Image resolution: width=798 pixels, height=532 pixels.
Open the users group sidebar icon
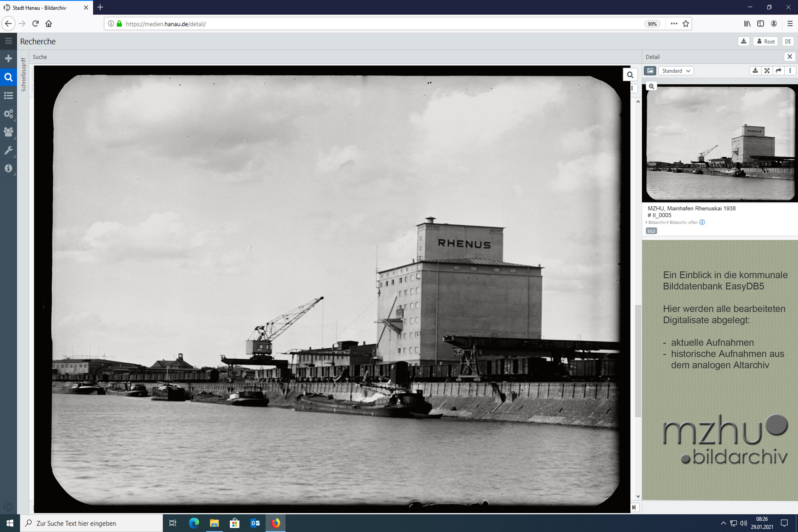click(x=9, y=132)
